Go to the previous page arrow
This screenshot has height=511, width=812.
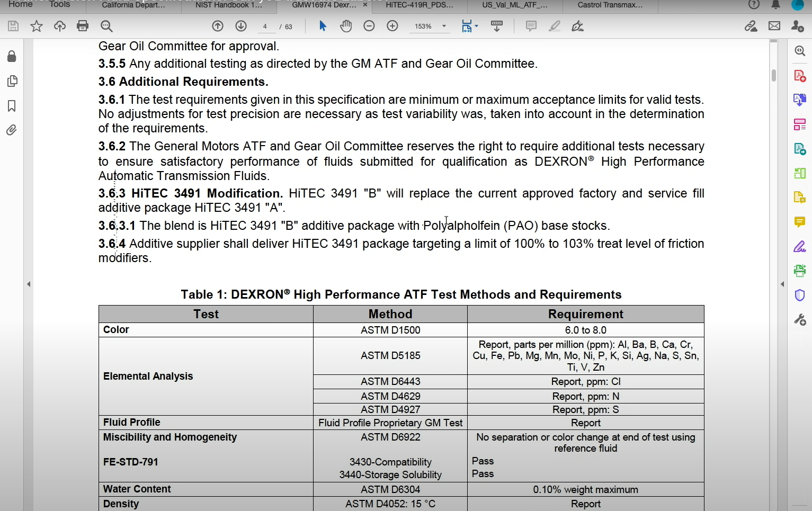pos(218,26)
